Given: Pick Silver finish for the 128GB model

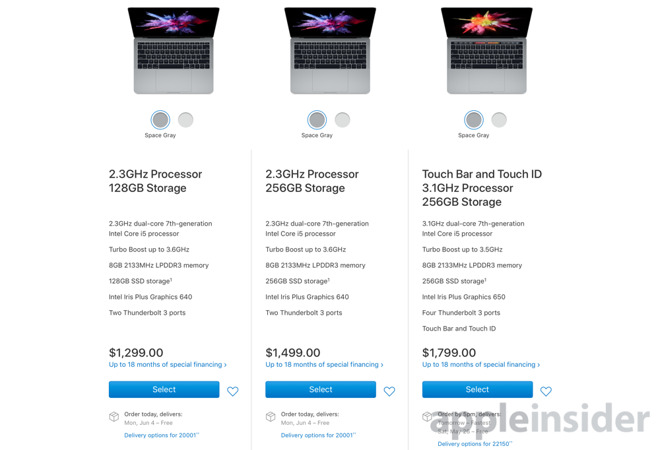Looking at the screenshot, I should click(186, 120).
